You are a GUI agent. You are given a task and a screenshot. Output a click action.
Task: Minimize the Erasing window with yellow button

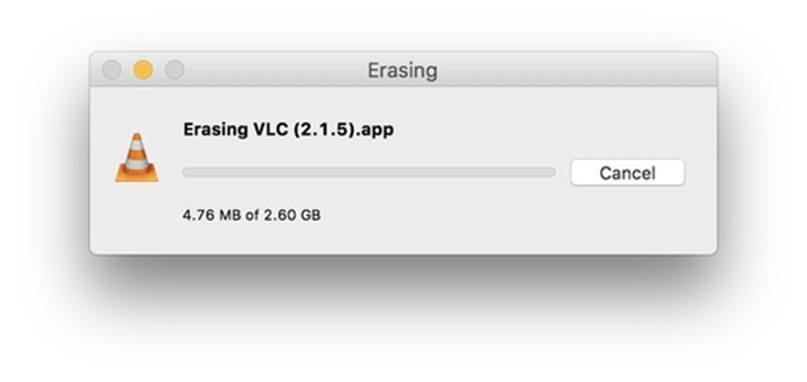coord(143,70)
